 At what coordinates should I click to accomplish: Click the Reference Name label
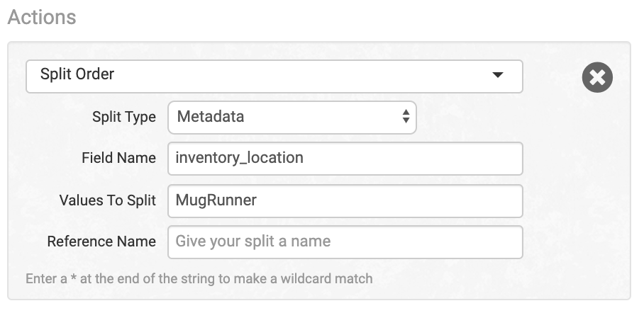pos(101,241)
